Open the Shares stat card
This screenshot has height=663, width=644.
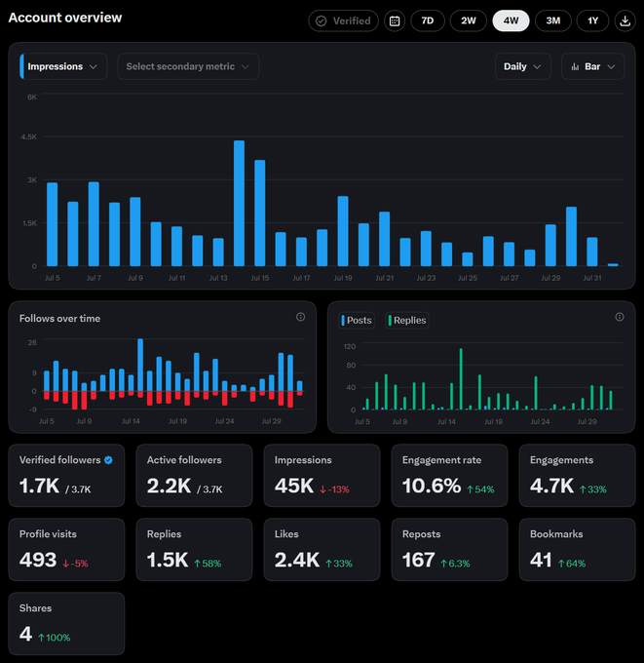67,623
